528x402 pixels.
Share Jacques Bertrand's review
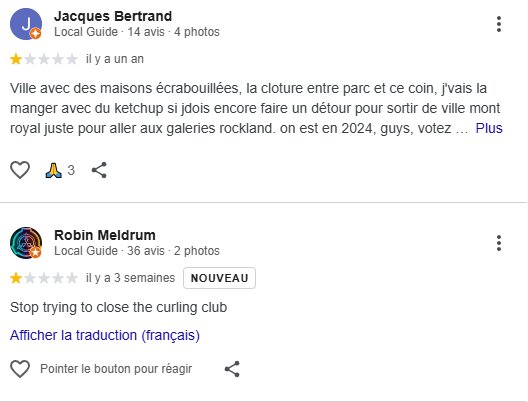[99, 170]
